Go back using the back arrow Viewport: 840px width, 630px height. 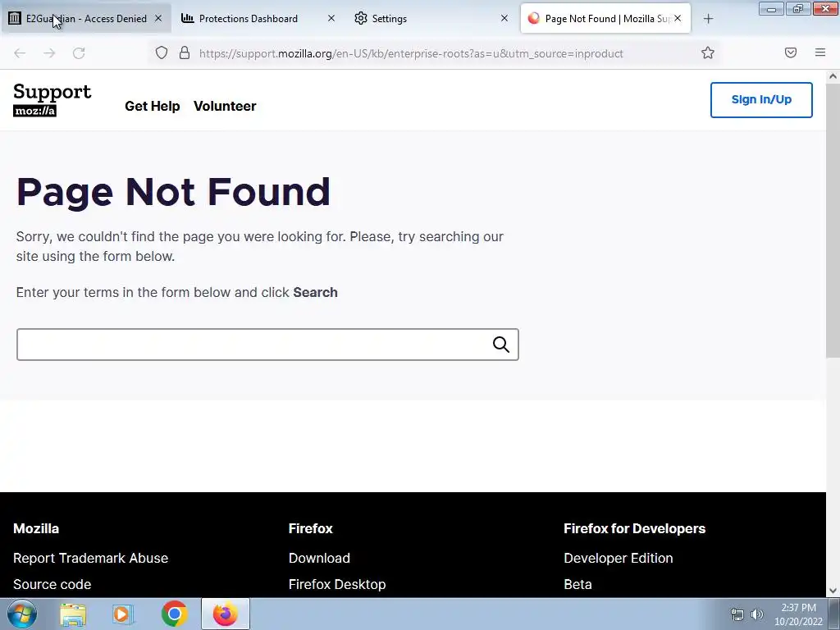coord(20,53)
